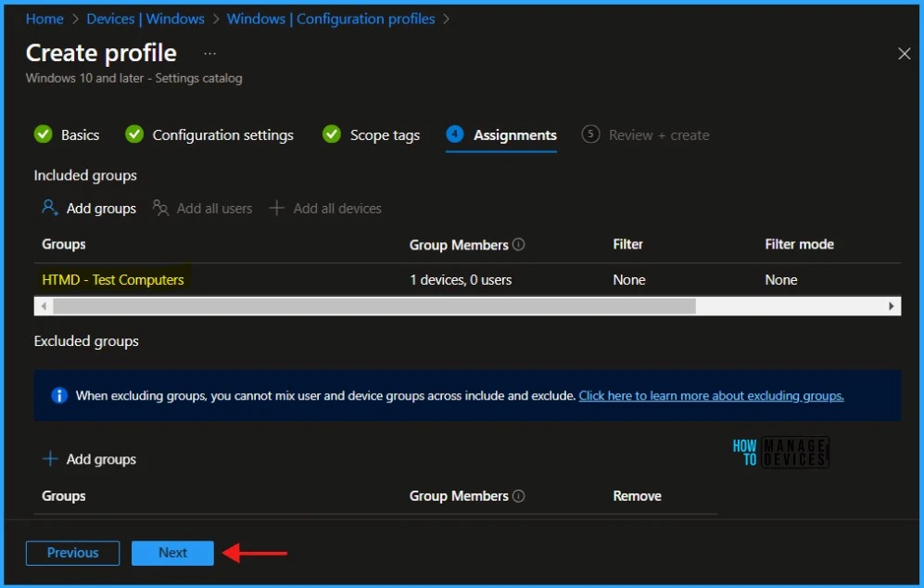The image size is (924, 588).
Task: Go to the Basics step
Action: [x=80, y=135]
